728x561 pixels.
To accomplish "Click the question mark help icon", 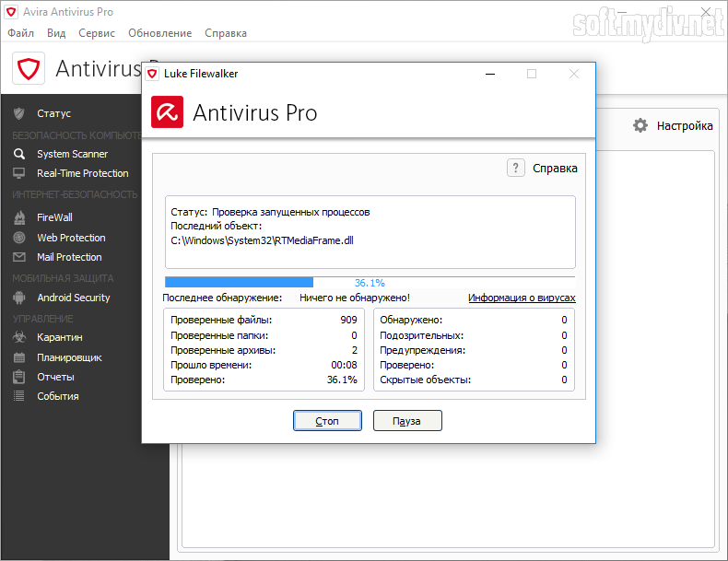I will tap(516, 168).
